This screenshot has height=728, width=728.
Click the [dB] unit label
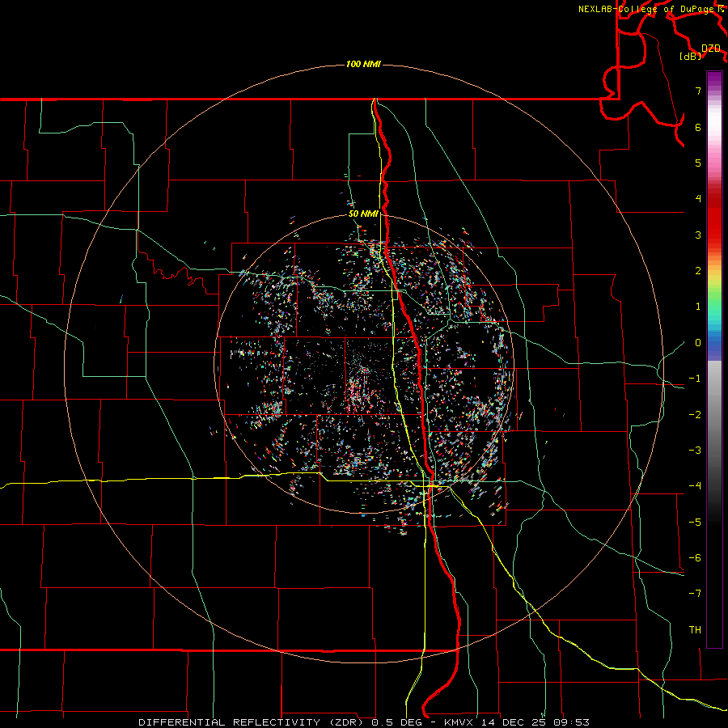(691, 56)
